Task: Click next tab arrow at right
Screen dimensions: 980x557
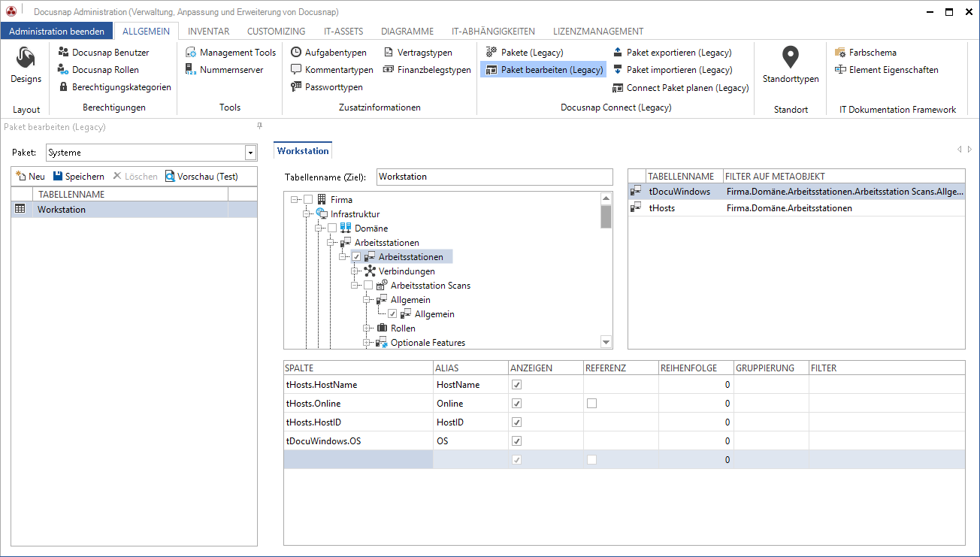Action: 970,150
